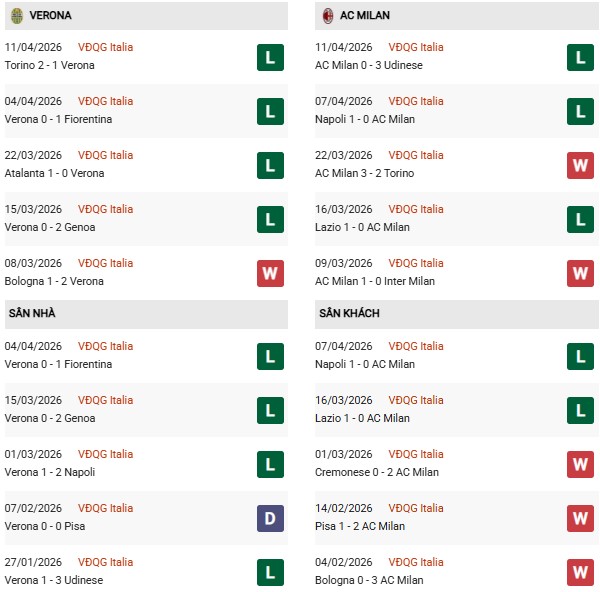Click the W badge for Bologna 1 - 2 Verona

click(270, 273)
